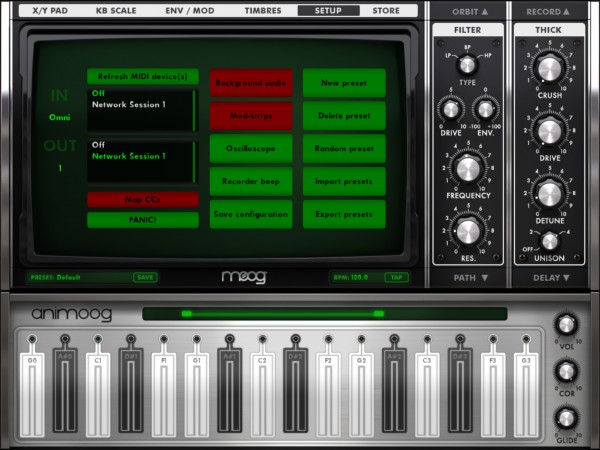Click the COR knob
The height and width of the screenshot is (450, 600).
tap(566, 371)
